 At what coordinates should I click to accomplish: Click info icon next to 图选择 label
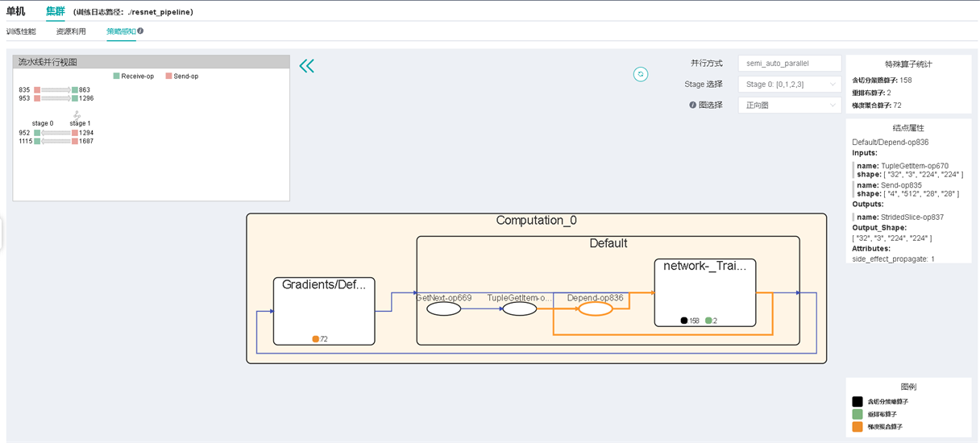click(x=693, y=106)
